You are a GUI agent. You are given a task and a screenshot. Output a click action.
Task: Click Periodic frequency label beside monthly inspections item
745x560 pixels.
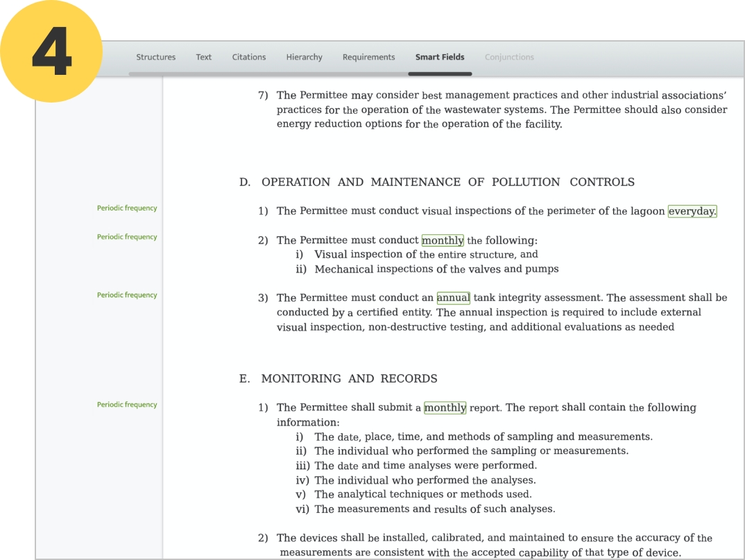127,237
